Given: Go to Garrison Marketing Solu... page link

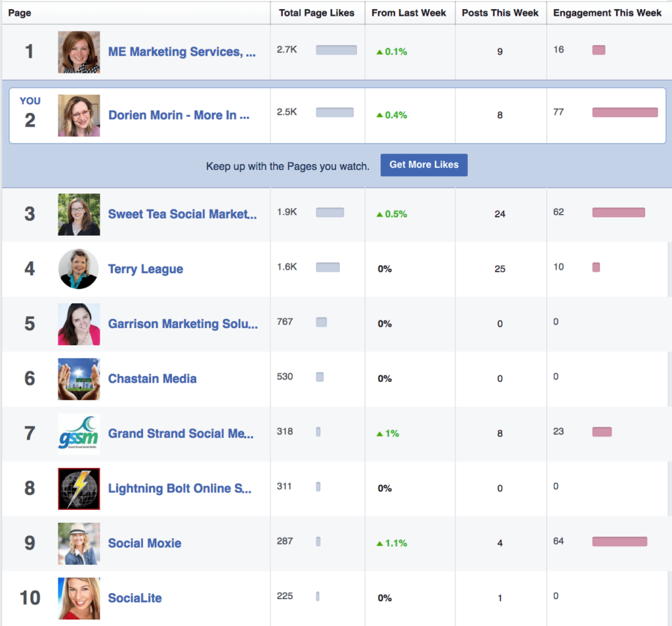Looking at the screenshot, I should click(x=182, y=324).
